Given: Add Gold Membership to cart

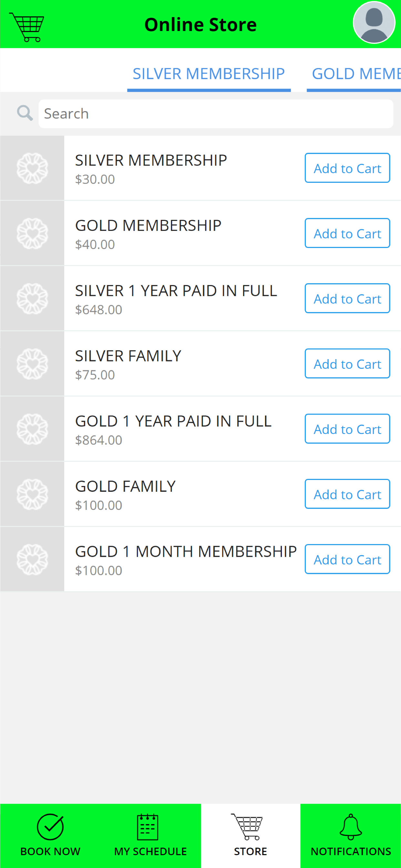Looking at the screenshot, I should [347, 233].
